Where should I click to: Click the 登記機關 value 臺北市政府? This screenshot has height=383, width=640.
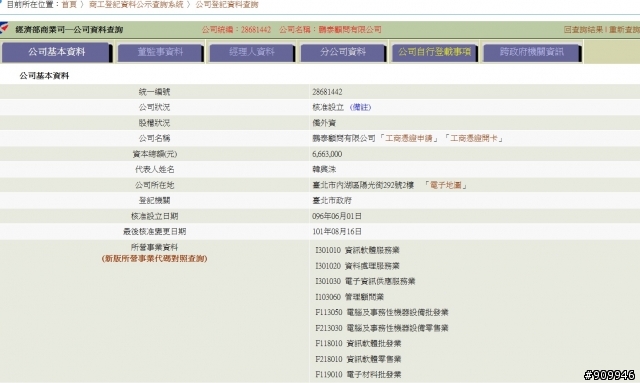click(332, 200)
